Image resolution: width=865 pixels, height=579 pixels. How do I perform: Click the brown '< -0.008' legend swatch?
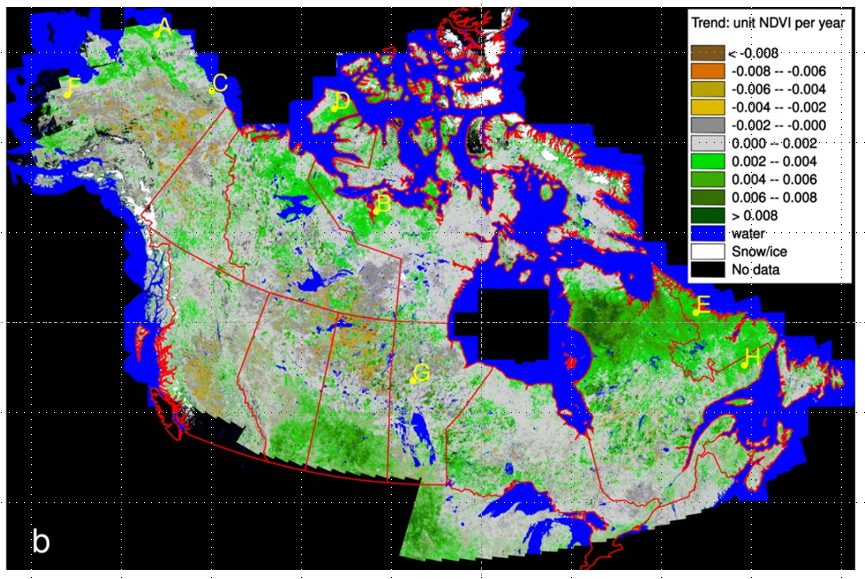(708, 53)
